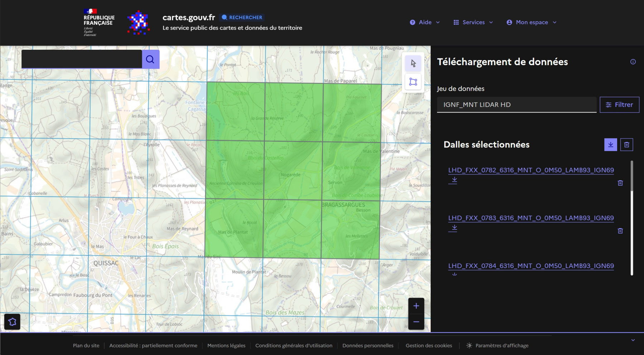Viewport: 644px width, 355px height.
Task: Download tile LHD_FXX_0782_6316 using arrow icon
Action: [454, 180]
